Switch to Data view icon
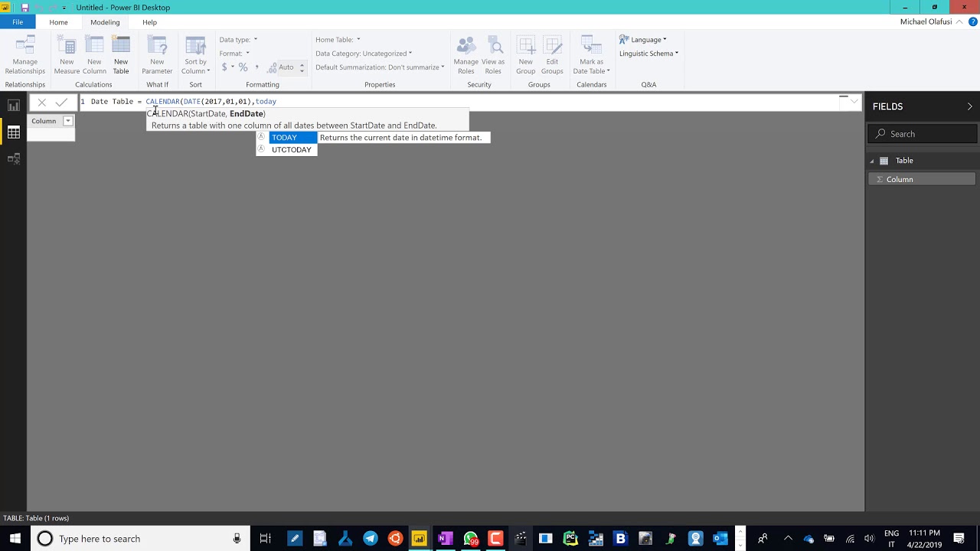980x551 pixels. pyautogui.click(x=13, y=132)
